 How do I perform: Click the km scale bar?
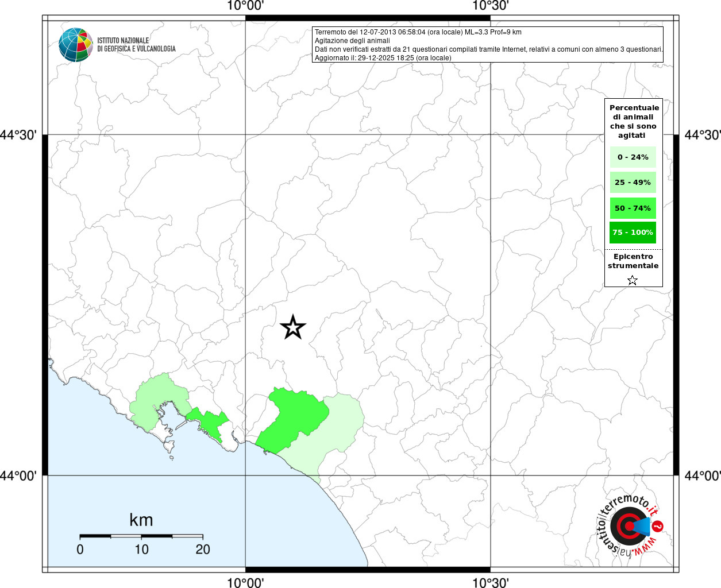(141, 536)
